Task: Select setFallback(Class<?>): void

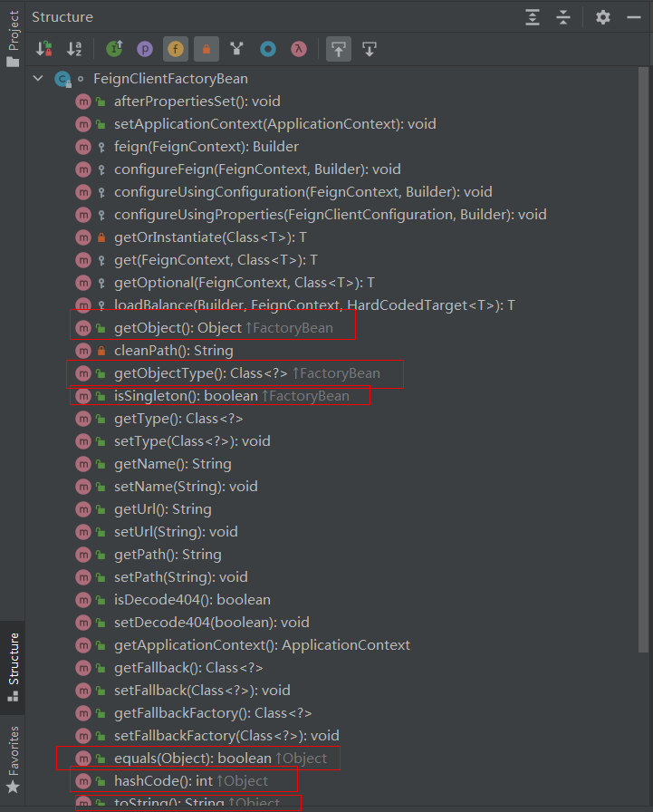Action: pyautogui.click(x=202, y=691)
